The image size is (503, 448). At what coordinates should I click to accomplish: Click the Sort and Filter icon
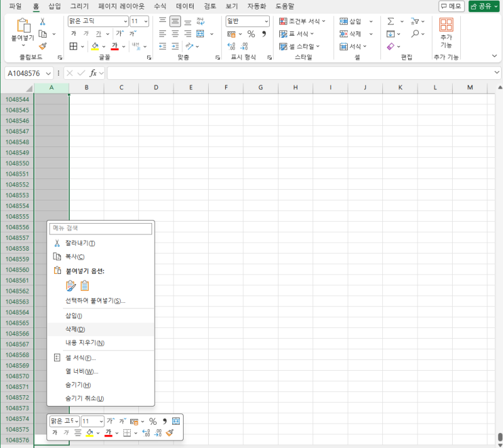(414, 21)
